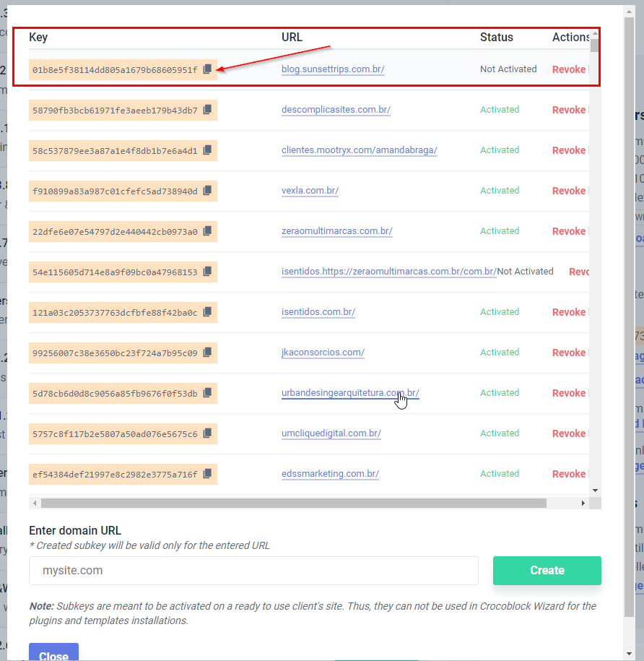
Task: Copy the vexla.com.br subkey
Action: [x=207, y=191]
